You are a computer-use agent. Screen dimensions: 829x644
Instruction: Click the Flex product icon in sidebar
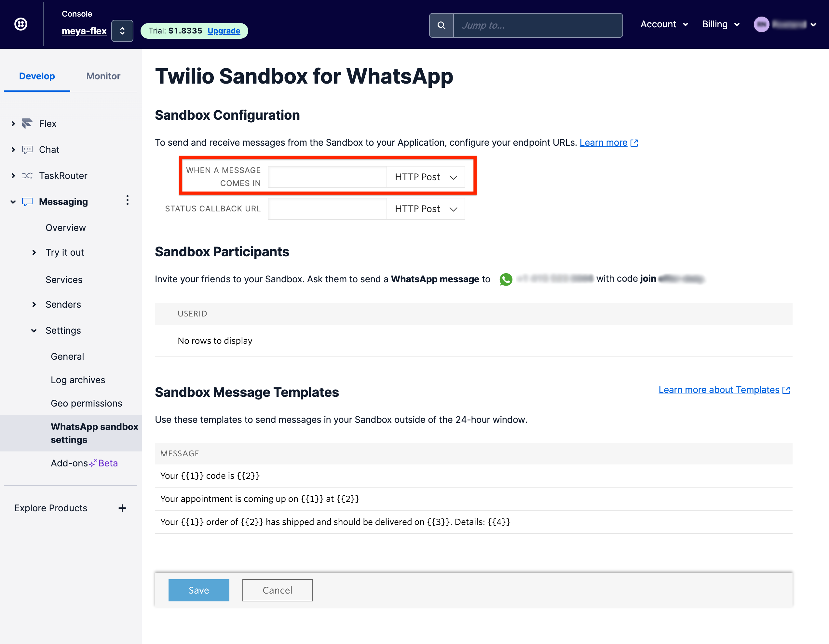pyautogui.click(x=27, y=123)
